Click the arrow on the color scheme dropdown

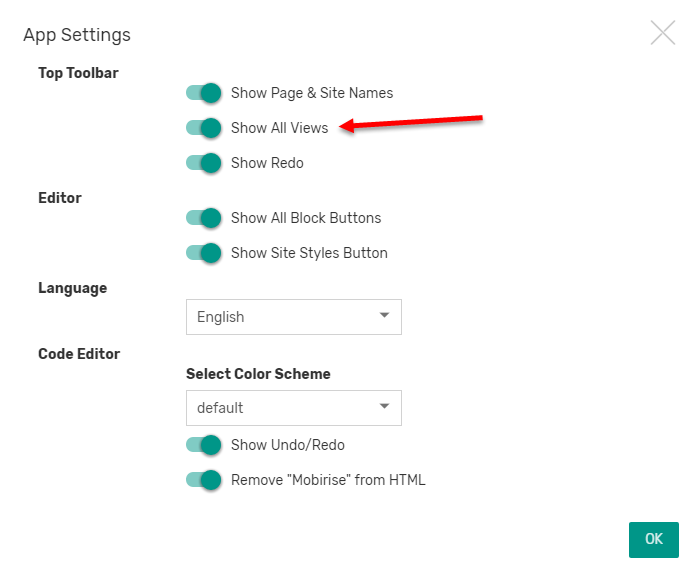[384, 406]
